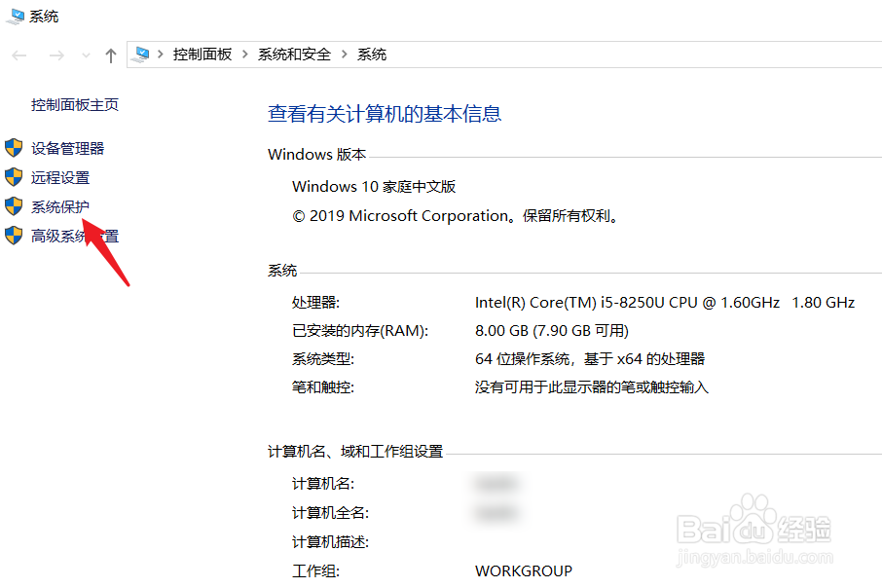Navigate up using the up-arrow icon
The width and height of the screenshot is (882, 588).
point(111,55)
